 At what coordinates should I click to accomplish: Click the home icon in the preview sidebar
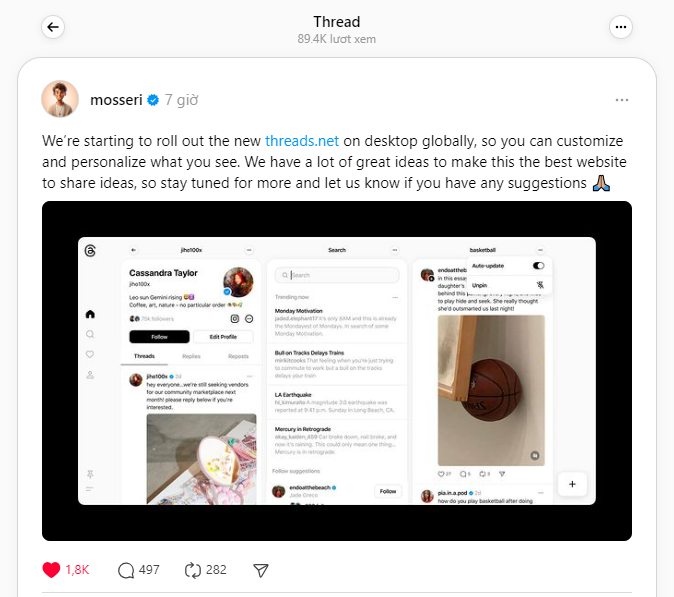[90, 314]
